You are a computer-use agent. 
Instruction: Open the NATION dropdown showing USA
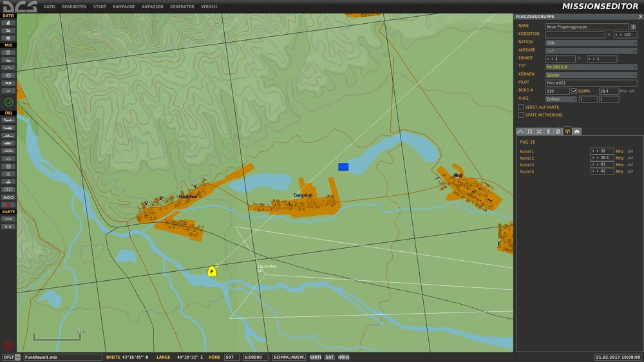pos(591,43)
